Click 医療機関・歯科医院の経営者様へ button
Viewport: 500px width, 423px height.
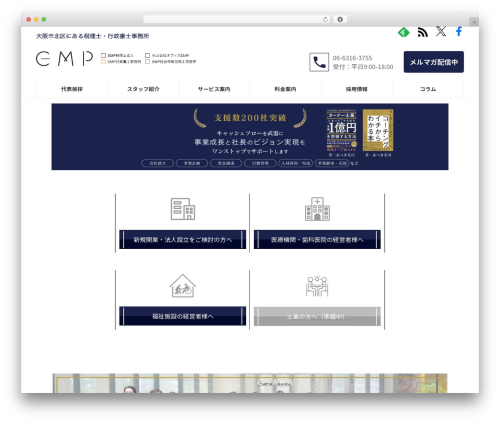point(317,239)
